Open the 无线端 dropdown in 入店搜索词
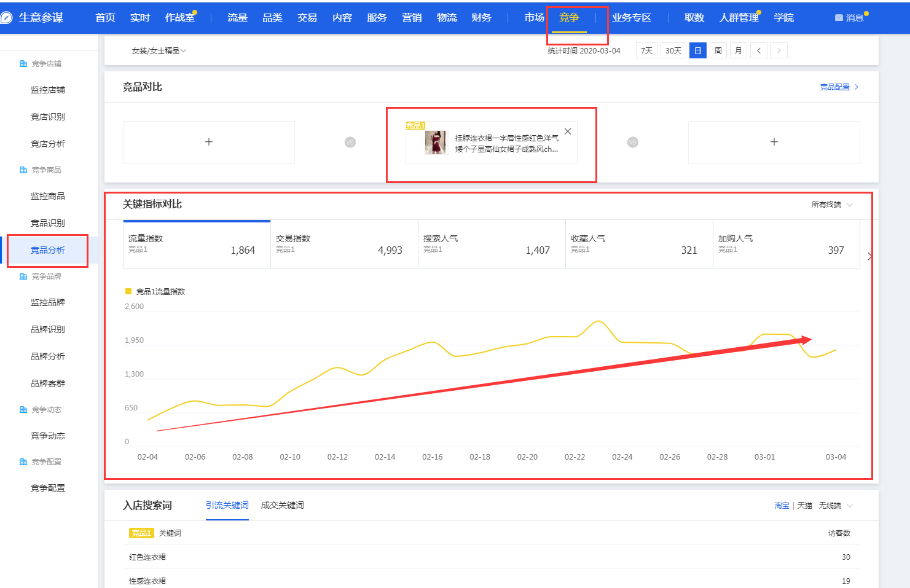This screenshot has width=910, height=588. [x=836, y=506]
